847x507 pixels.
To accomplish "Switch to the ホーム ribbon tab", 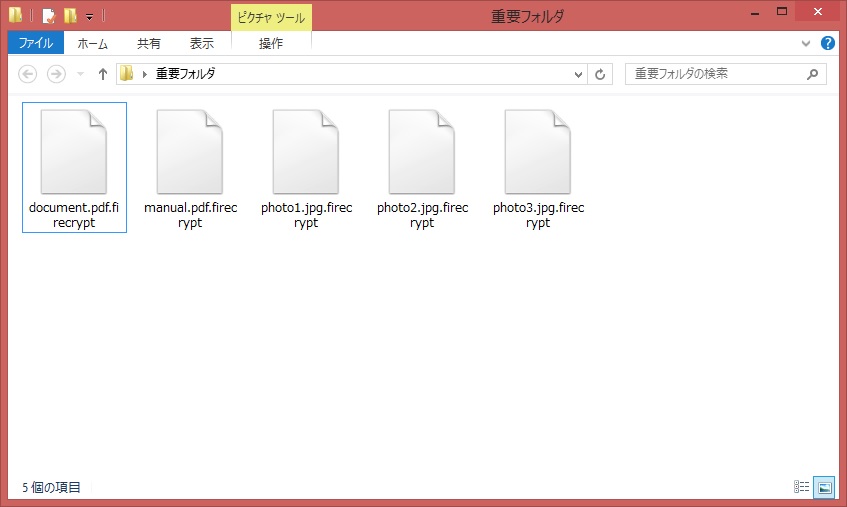I will tap(92, 43).
